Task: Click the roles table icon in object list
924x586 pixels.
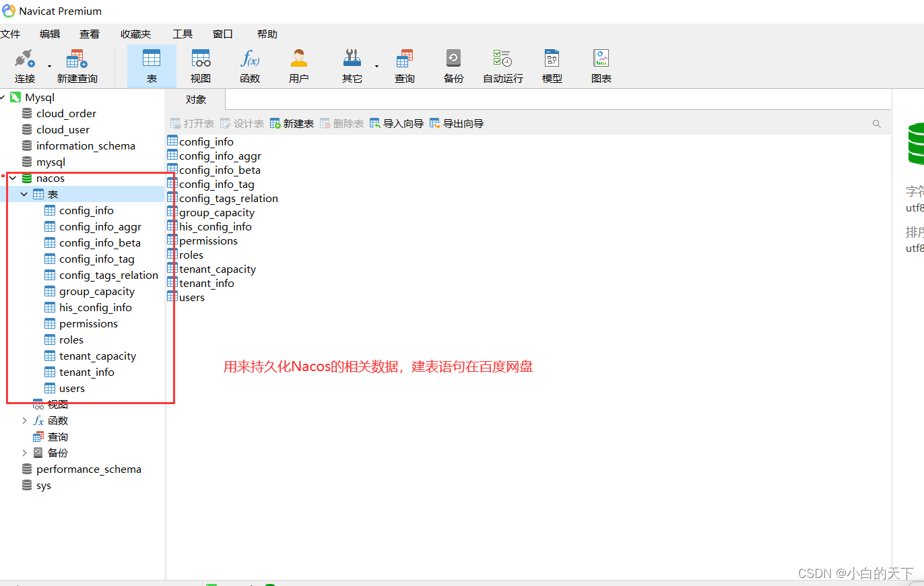Action: 172,255
